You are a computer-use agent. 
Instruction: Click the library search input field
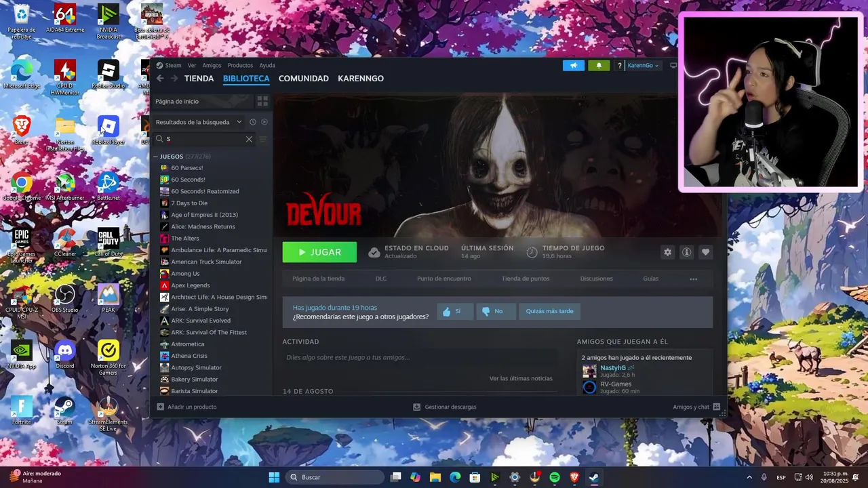[x=205, y=139]
